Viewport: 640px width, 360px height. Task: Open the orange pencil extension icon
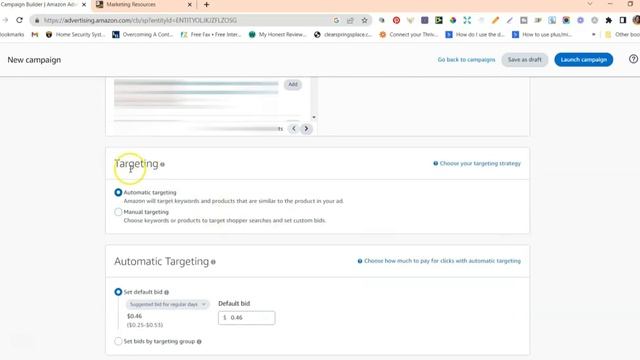point(496,20)
